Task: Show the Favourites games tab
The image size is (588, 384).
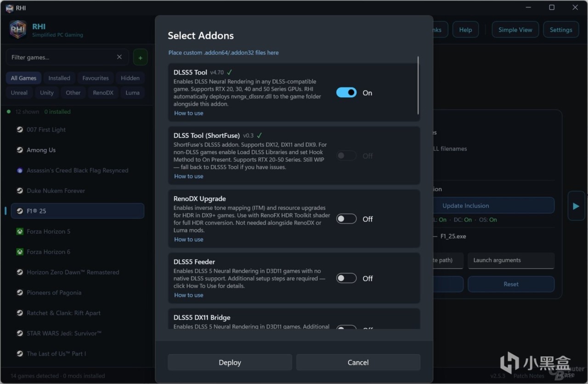Action: pos(96,78)
